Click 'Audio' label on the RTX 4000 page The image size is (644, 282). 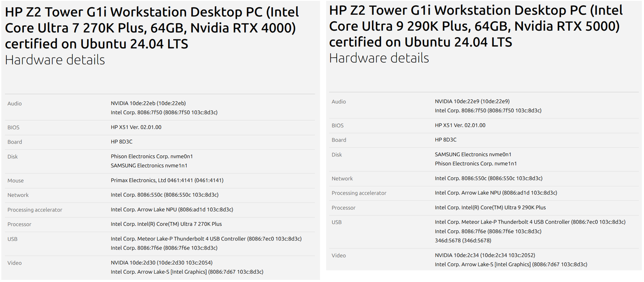[14, 104]
